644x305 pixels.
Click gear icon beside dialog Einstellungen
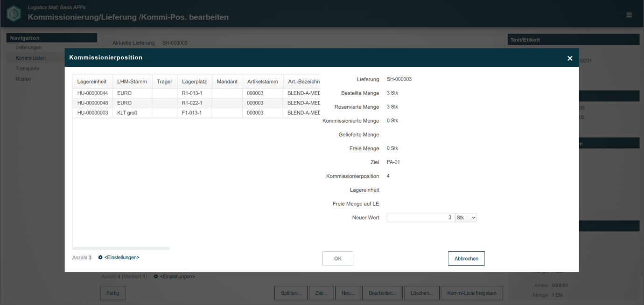coord(100,257)
